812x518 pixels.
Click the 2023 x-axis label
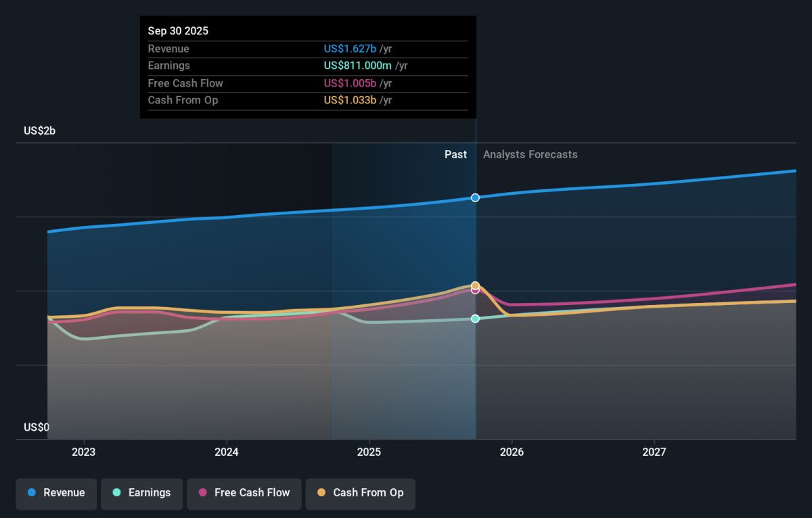coord(83,451)
